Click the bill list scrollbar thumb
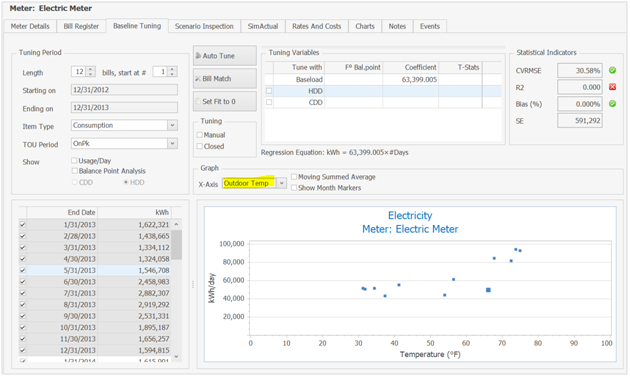The height and width of the screenshot is (376, 630). click(176, 245)
